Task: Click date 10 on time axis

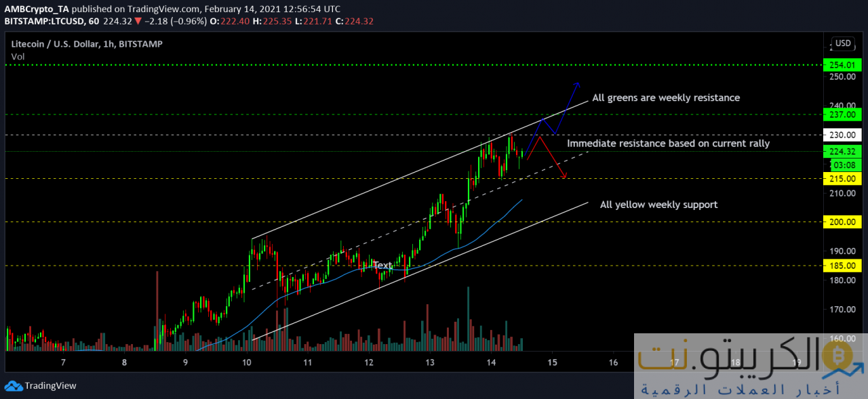Action: (246, 363)
